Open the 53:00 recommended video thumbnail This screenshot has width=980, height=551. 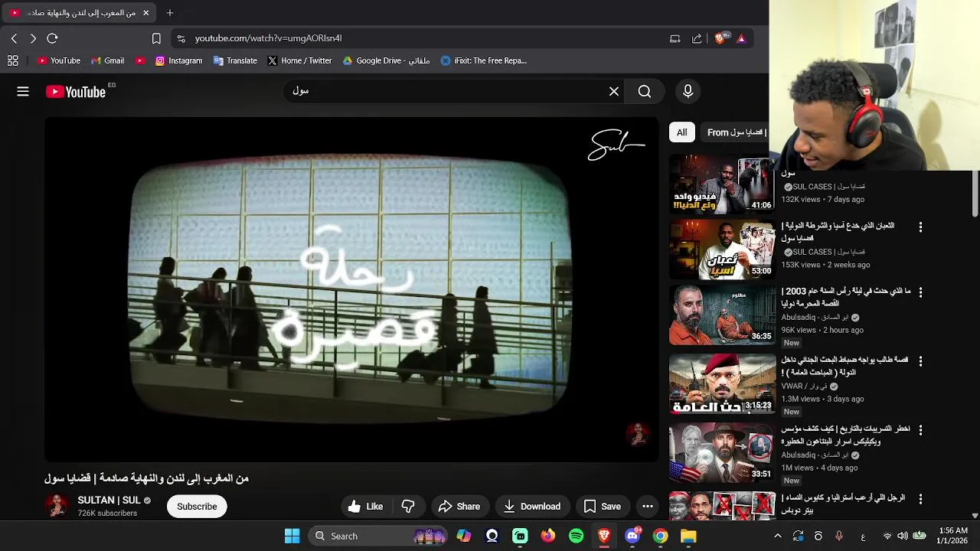point(722,249)
